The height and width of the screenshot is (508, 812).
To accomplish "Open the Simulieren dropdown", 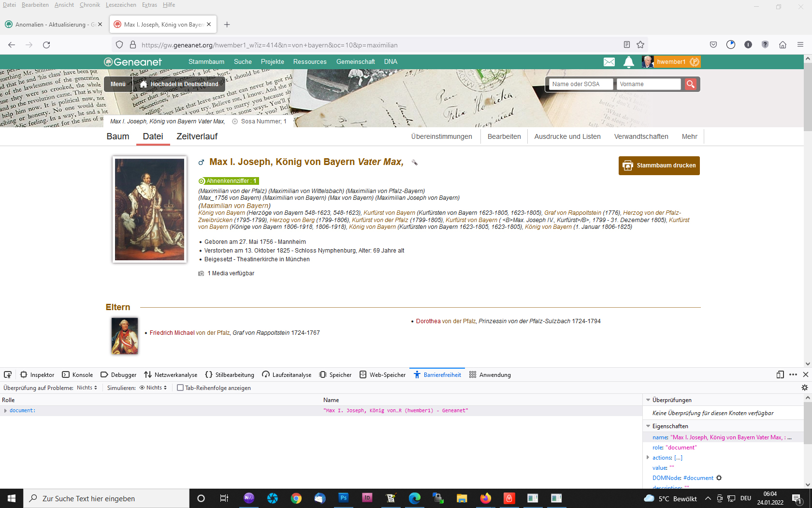I will (x=153, y=388).
